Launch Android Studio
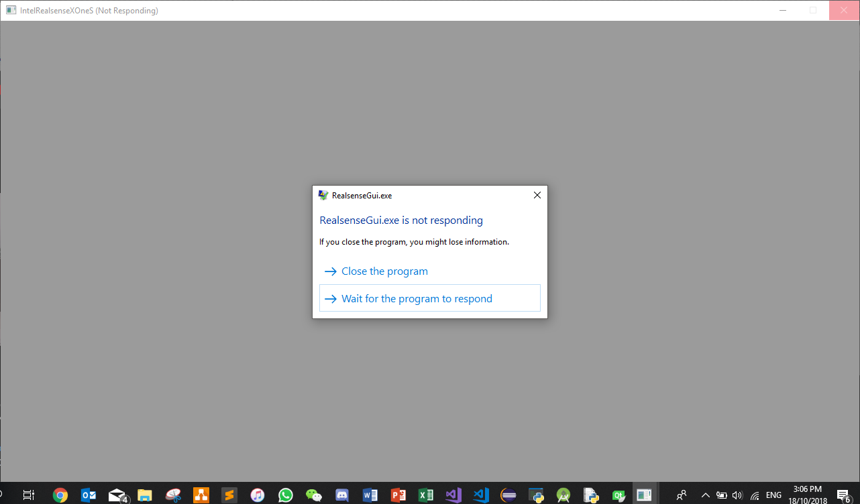Screen dimensions: 860x504 563,495
